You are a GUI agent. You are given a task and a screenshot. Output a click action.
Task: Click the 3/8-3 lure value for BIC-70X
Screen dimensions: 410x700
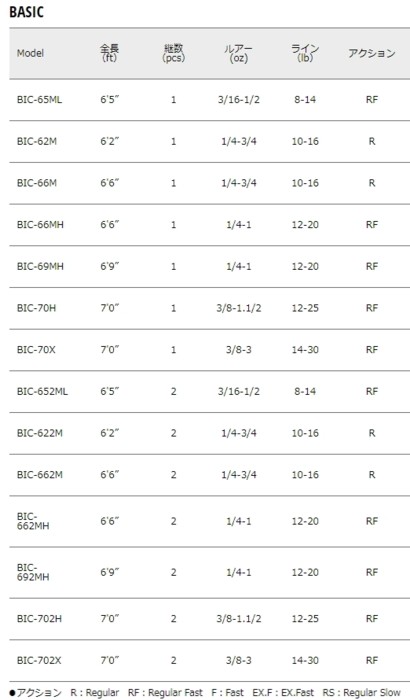(238, 350)
